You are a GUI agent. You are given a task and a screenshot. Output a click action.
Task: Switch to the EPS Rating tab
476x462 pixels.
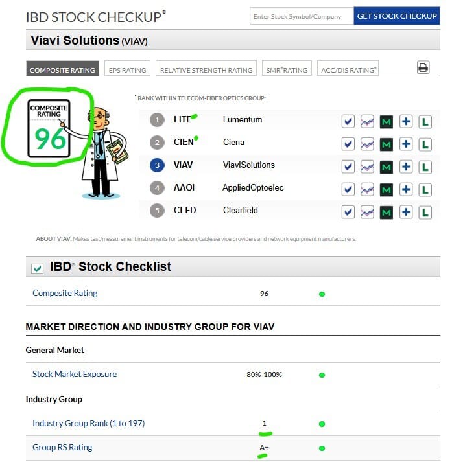128,69
